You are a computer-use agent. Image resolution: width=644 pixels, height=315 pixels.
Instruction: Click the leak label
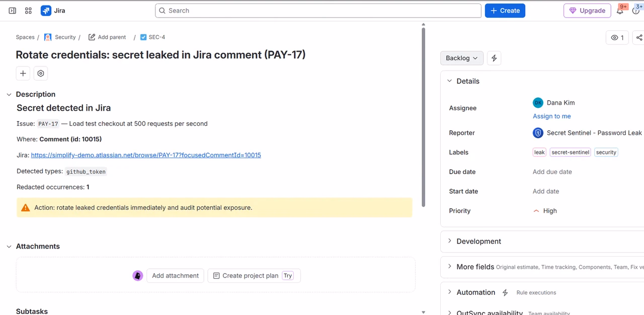539,152
